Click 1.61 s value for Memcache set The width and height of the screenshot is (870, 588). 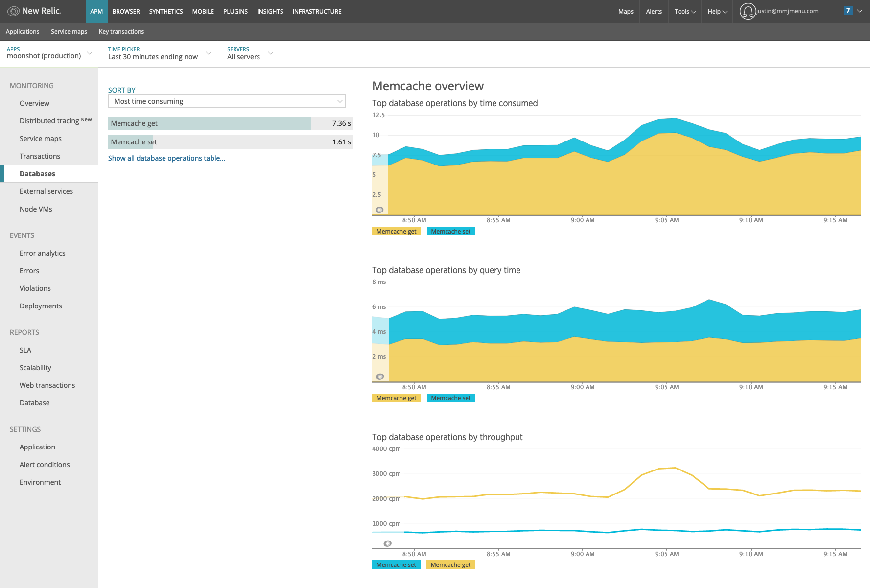[x=341, y=142]
